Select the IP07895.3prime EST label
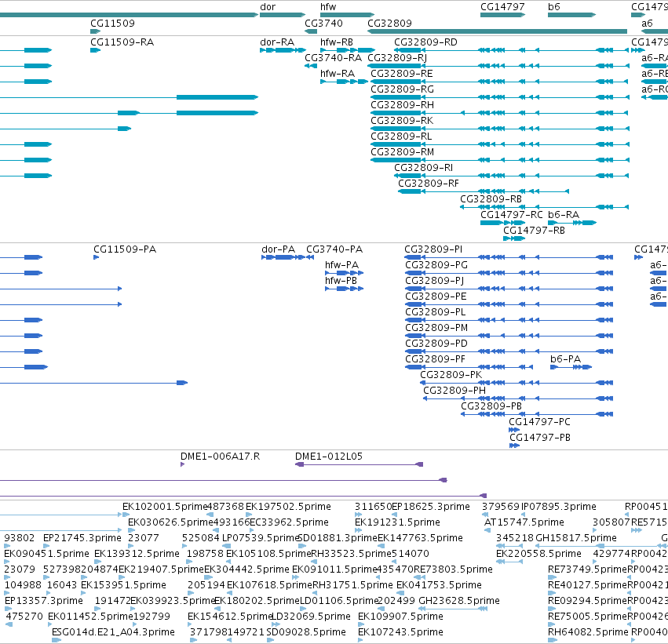Image resolution: width=668 pixels, height=644 pixels. tap(559, 507)
